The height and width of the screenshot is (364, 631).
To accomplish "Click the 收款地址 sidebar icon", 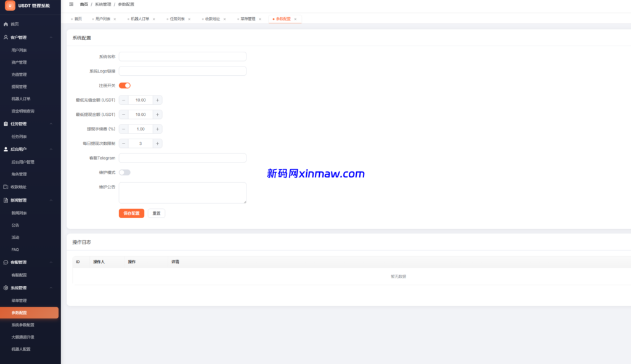I will click(x=5, y=187).
